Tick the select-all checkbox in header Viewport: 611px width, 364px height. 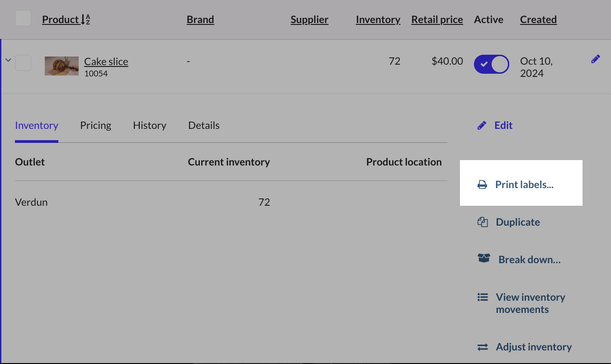click(x=23, y=19)
